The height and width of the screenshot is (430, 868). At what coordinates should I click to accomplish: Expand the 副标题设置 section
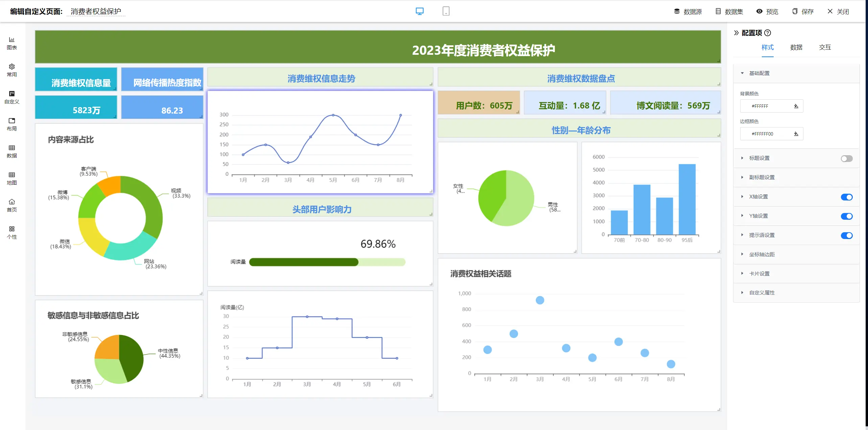(761, 177)
